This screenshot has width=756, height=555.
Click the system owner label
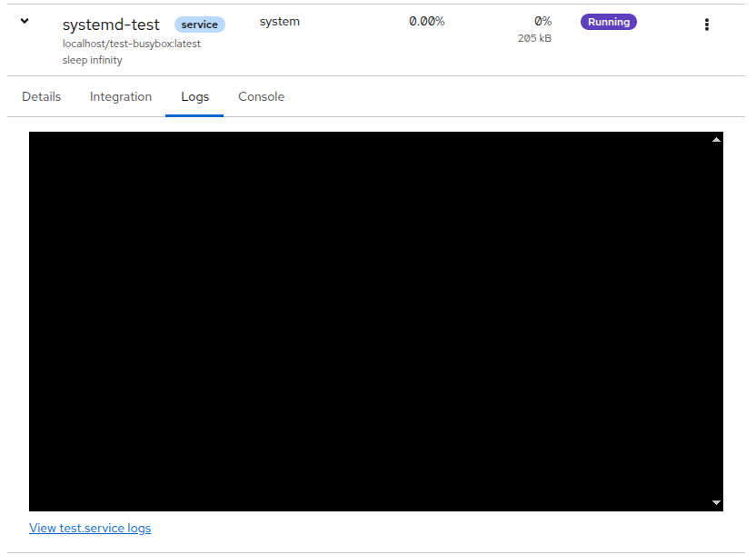tap(279, 21)
